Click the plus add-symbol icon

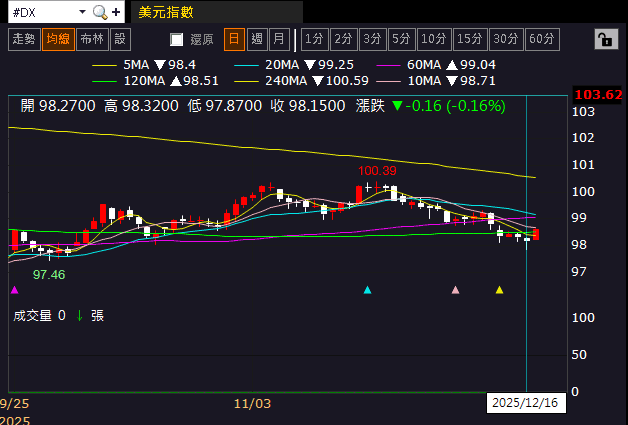116,12
